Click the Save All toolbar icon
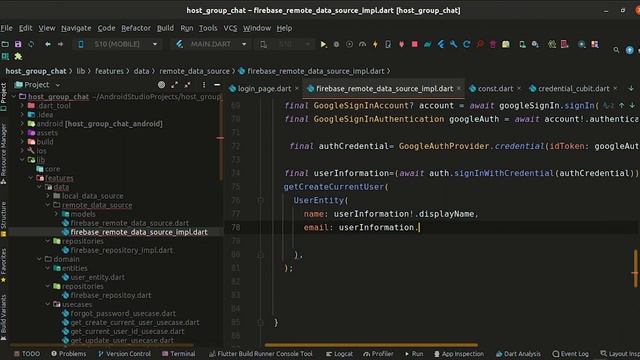The width and height of the screenshot is (640, 360). coord(18,44)
